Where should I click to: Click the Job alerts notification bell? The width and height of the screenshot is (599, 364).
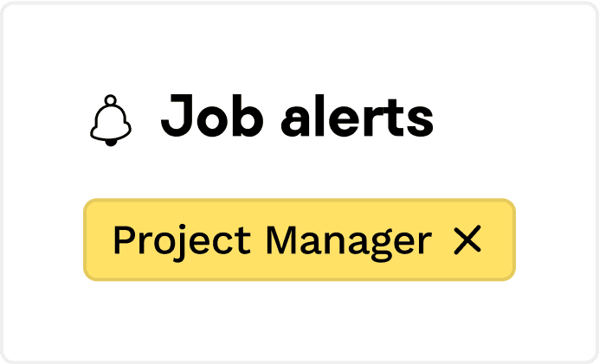click(x=111, y=121)
